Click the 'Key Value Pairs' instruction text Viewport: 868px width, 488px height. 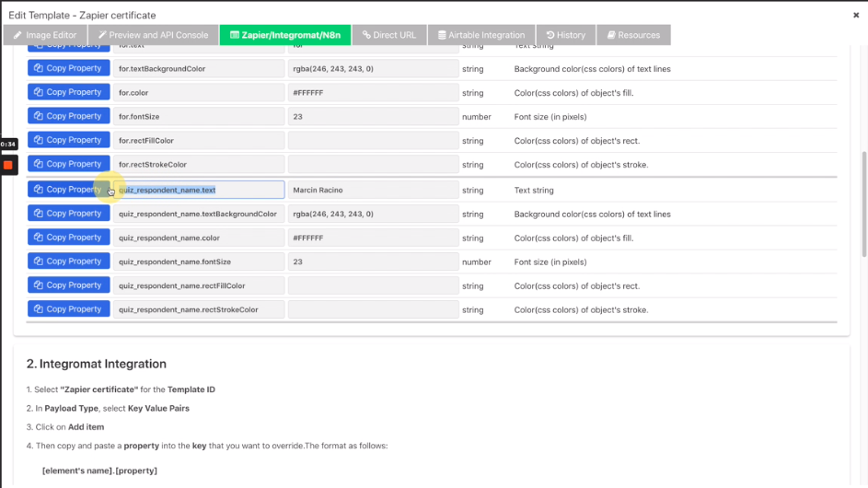click(158, 408)
